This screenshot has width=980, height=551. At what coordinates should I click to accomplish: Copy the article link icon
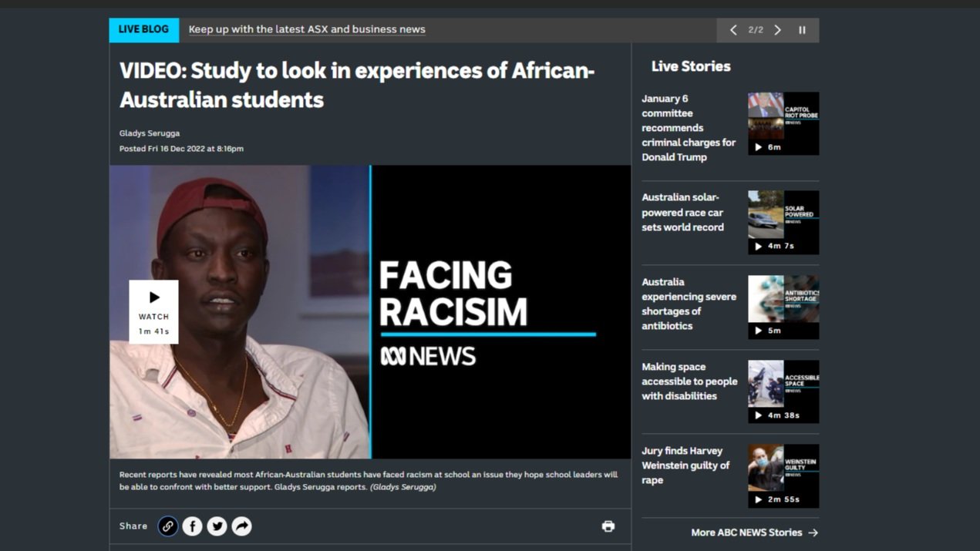tap(167, 526)
